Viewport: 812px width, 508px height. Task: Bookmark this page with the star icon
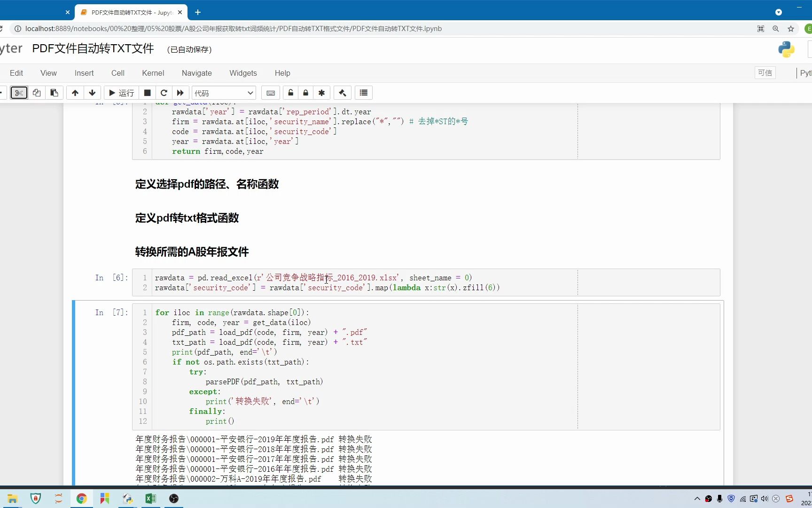pos(792,29)
